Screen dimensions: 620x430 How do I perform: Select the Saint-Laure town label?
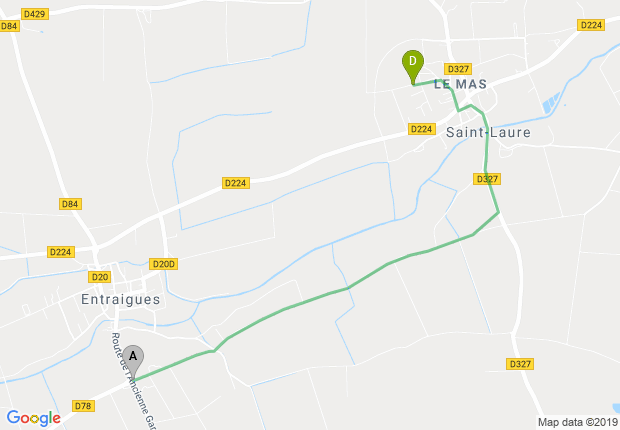click(488, 132)
